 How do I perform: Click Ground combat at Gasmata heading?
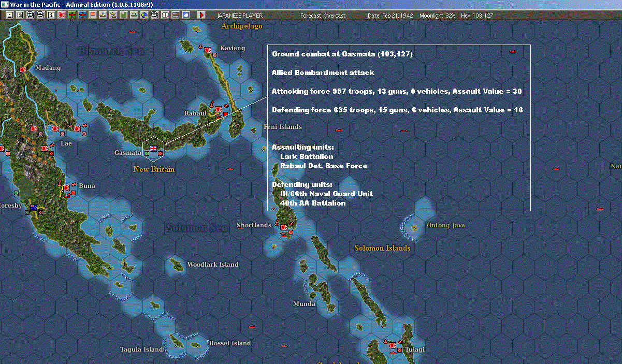click(x=342, y=54)
